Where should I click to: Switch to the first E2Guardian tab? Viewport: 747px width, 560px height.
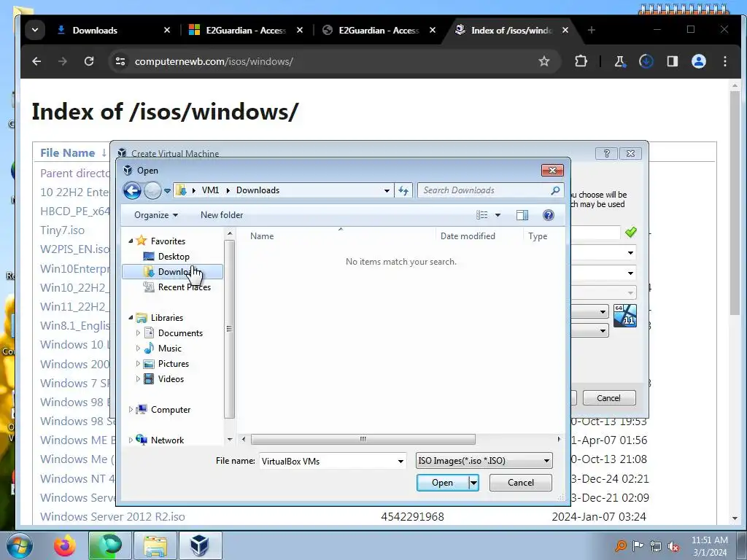(x=247, y=30)
